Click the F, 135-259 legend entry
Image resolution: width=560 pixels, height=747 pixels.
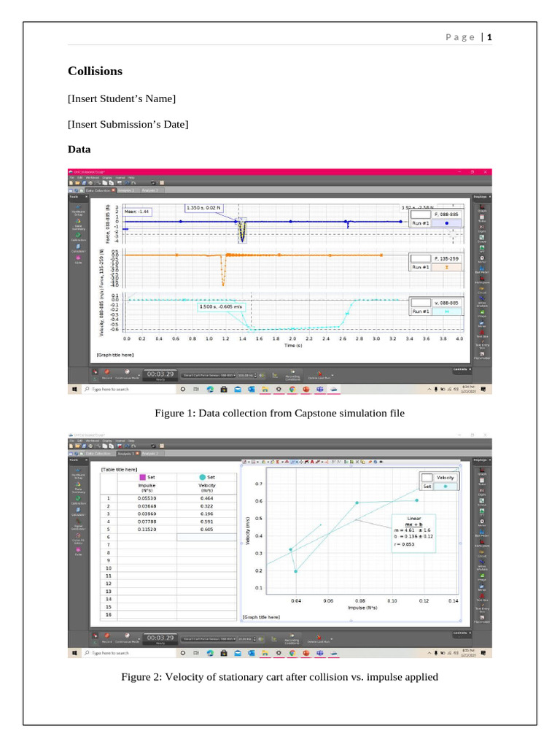pyautogui.click(x=446, y=259)
